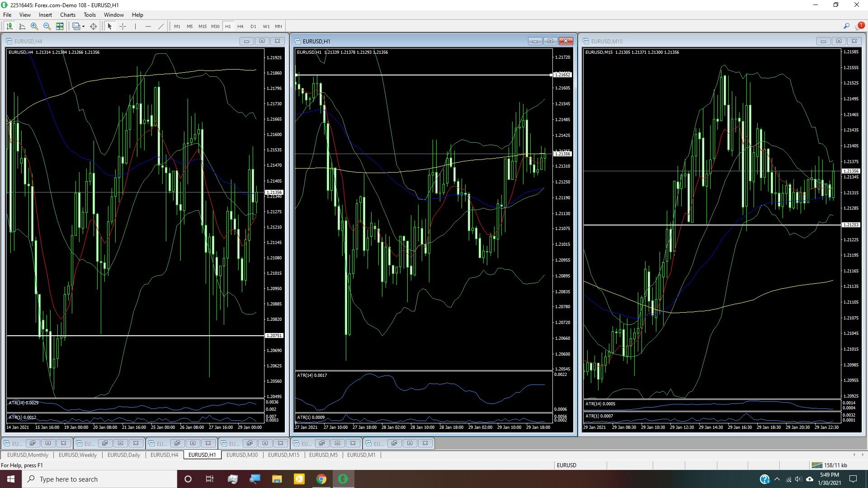Open File Explorer from the taskbar
The height and width of the screenshot is (488, 868).
[x=277, y=479]
